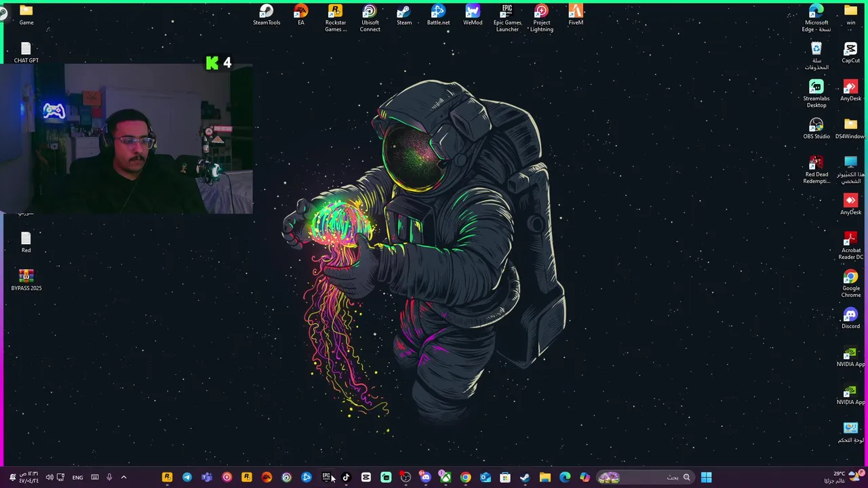Open the AnyDesk shortcut below CapCut
Image resolution: width=868 pixels, height=488 pixels.
pos(850,91)
